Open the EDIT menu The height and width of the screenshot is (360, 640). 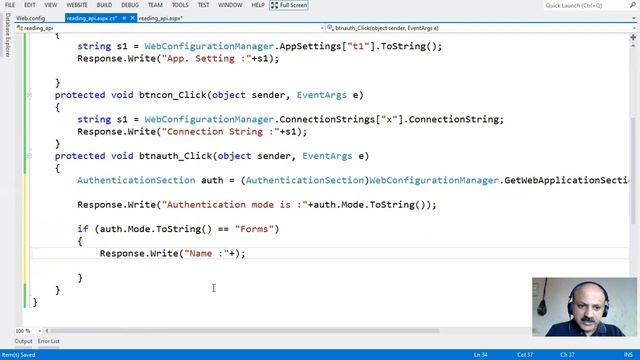coord(29,5)
